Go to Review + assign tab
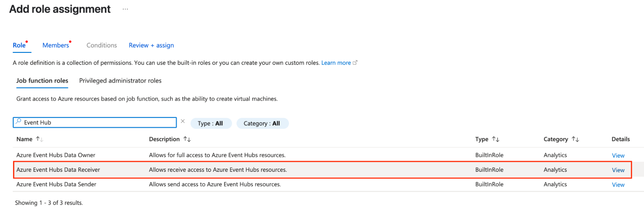Screen dimensions: 644x216 coord(151,45)
